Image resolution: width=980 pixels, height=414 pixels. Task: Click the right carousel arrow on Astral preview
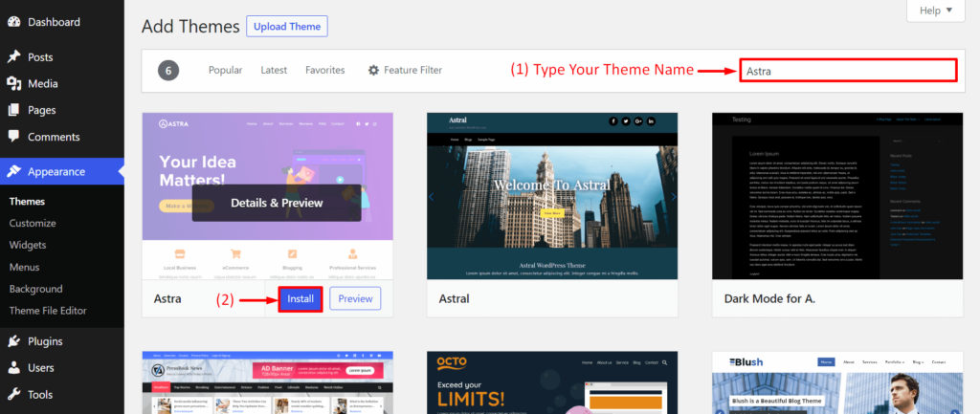(673, 197)
